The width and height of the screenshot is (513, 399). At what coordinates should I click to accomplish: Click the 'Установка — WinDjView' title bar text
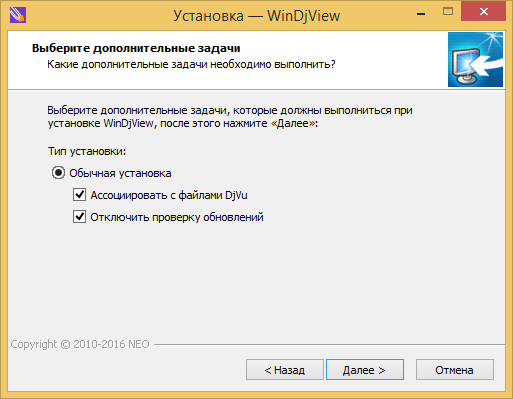pyautogui.click(x=256, y=16)
